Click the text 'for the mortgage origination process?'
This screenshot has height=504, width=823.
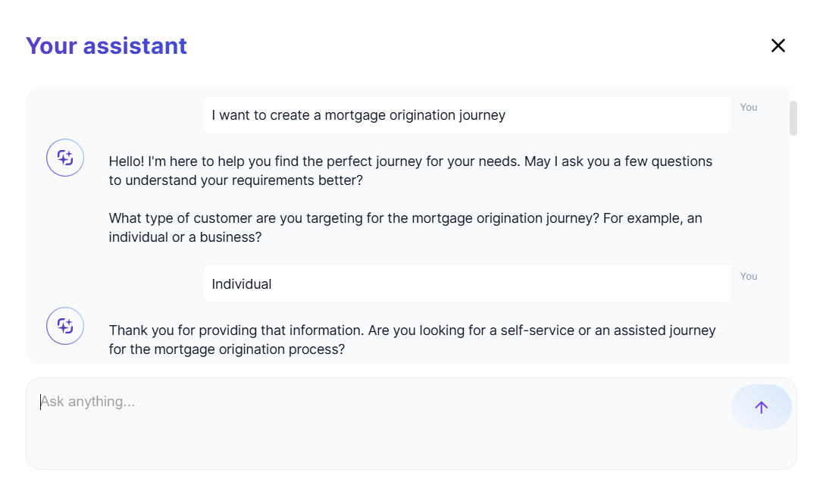227,349
